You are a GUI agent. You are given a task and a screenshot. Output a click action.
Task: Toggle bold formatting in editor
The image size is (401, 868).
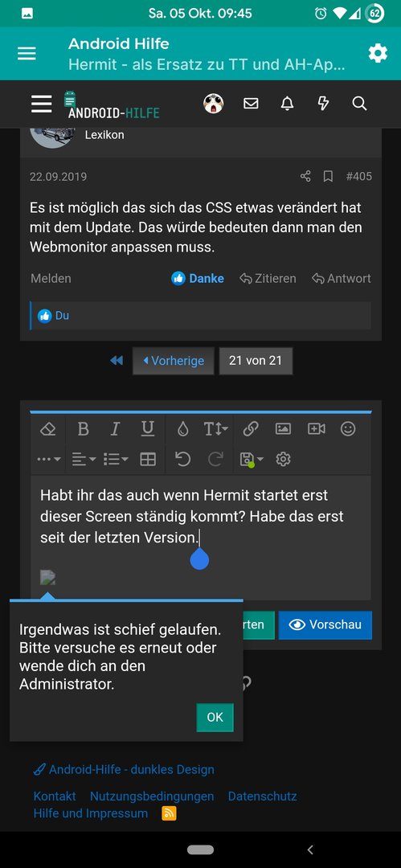(83, 429)
